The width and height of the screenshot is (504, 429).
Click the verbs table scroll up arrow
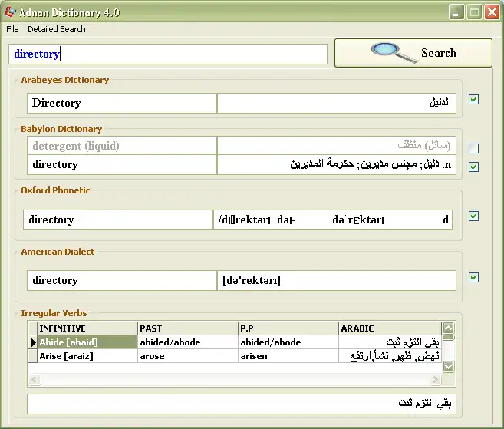click(x=449, y=328)
